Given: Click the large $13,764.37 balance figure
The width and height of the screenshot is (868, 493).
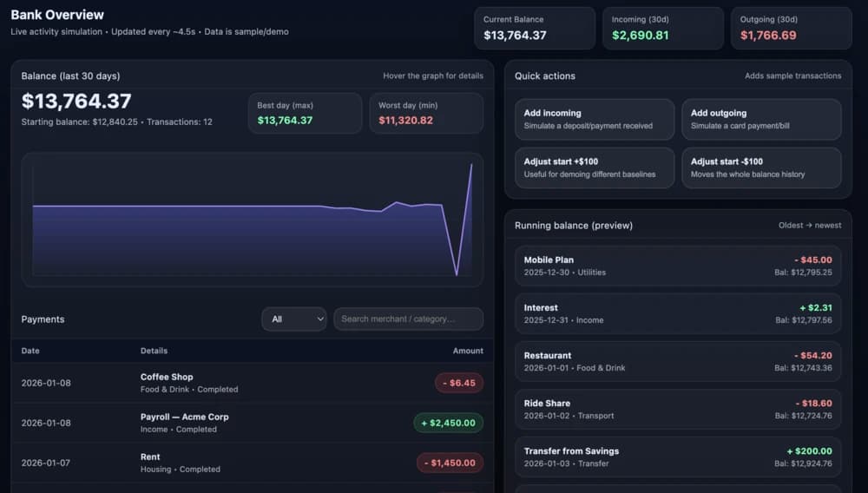Looking at the screenshot, I should click(76, 101).
